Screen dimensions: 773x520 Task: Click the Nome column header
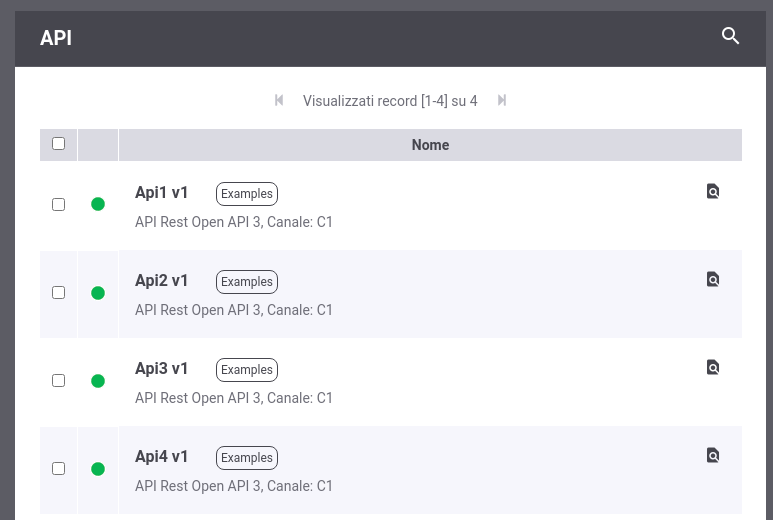click(430, 145)
